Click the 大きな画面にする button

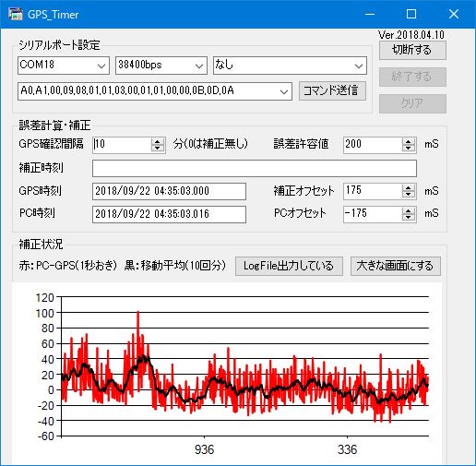(396, 266)
